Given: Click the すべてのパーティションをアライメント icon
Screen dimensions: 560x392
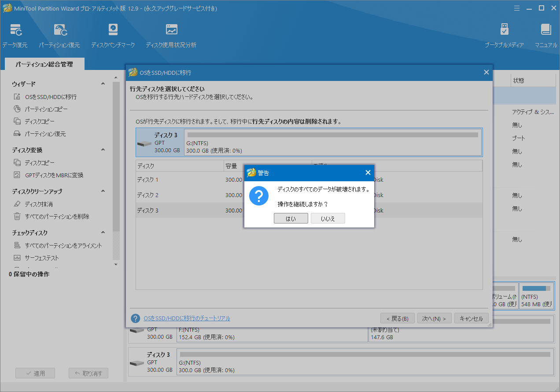Looking at the screenshot, I should [x=17, y=245].
